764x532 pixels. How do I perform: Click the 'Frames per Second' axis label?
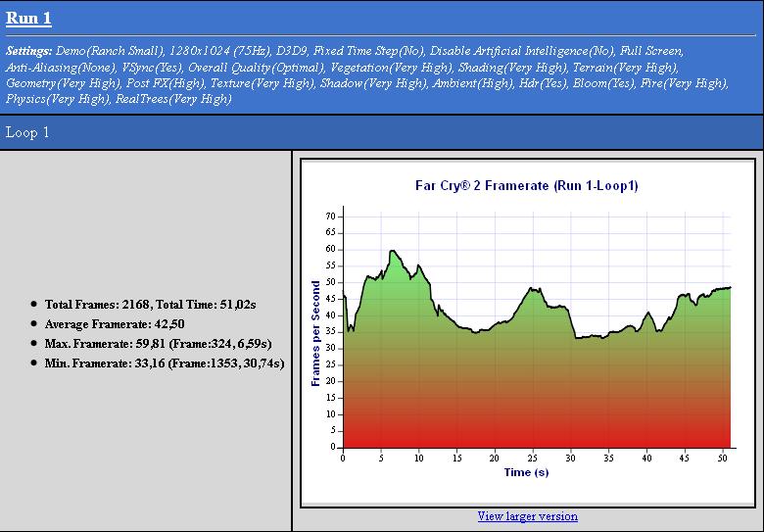315,333
